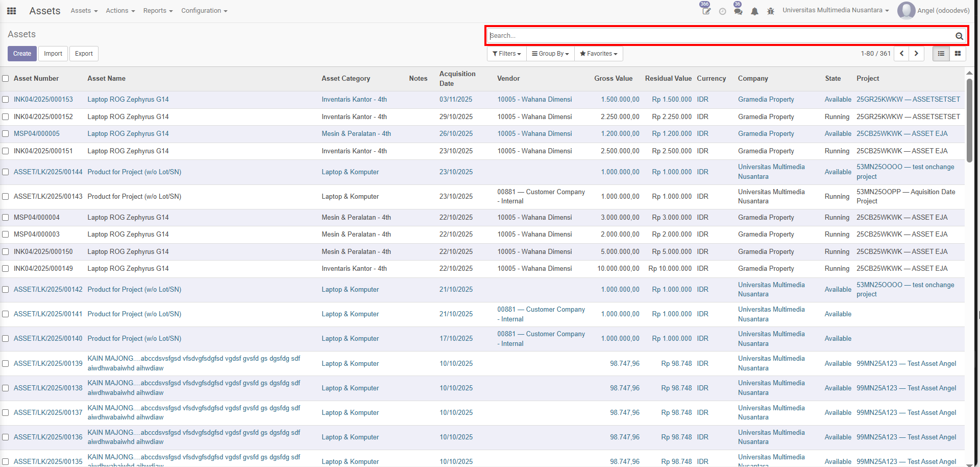
Task: Select the checkbox for MSP04/000005
Action: pos(6,134)
